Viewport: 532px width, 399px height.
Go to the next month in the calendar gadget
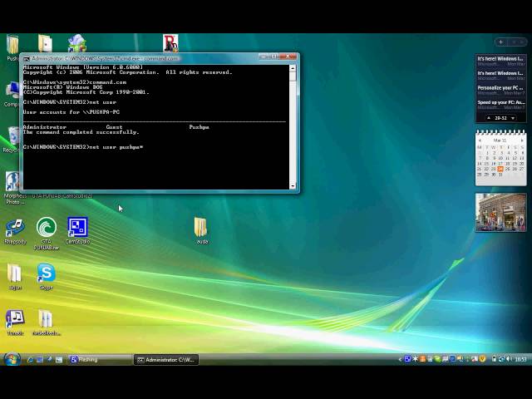point(522,140)
